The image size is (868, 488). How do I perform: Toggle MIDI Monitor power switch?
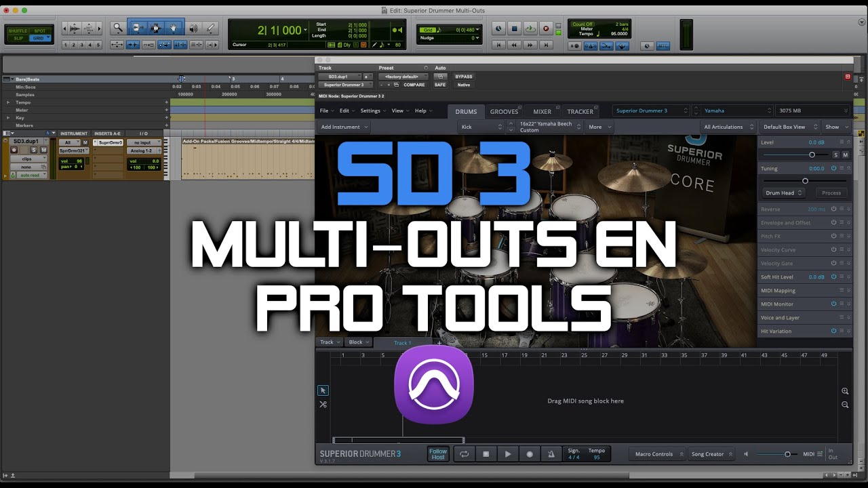tap(834, 304)
